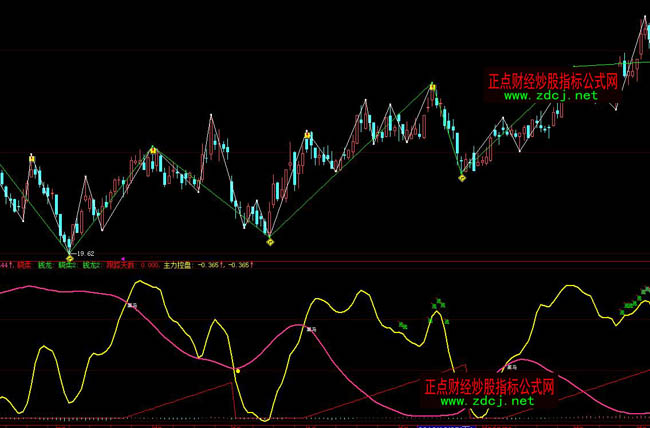Click the yellow diamond at the mid-chart price low

pos(270,242)
